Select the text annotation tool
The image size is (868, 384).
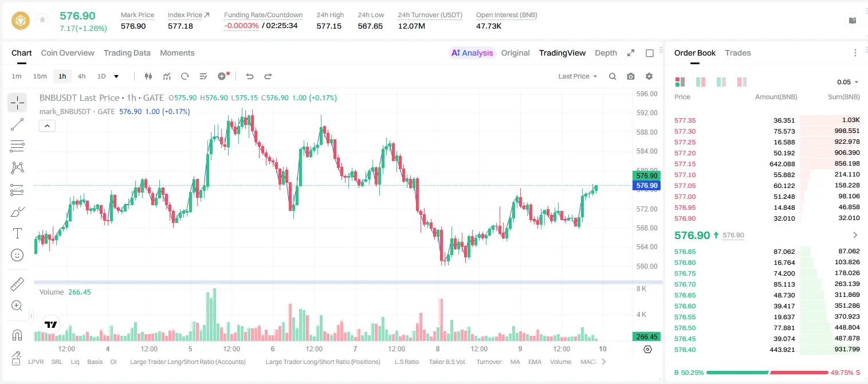[x=17, y=233]
